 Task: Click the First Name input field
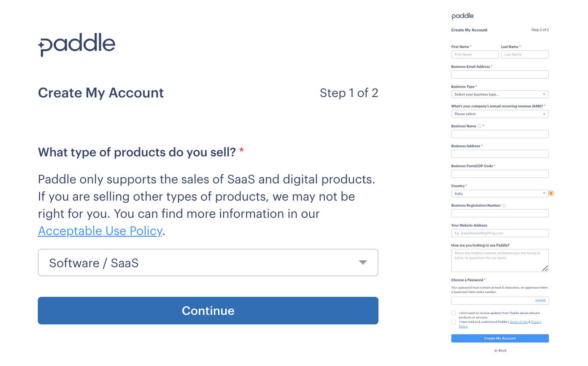[475, 54]
